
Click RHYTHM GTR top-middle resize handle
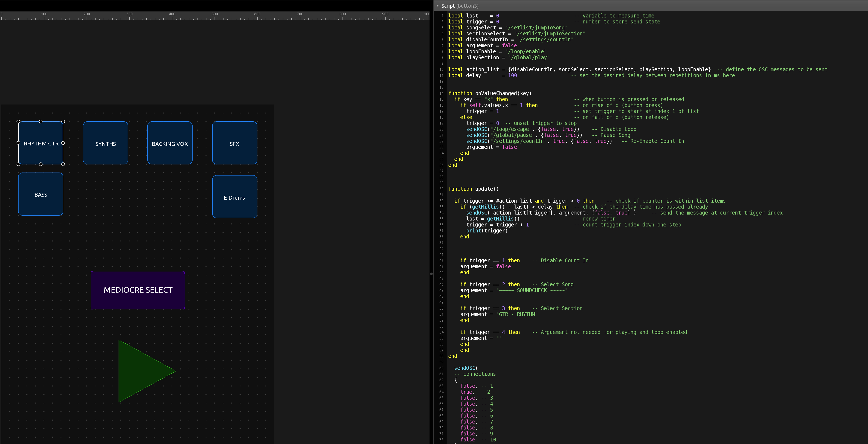click(41, 122)
